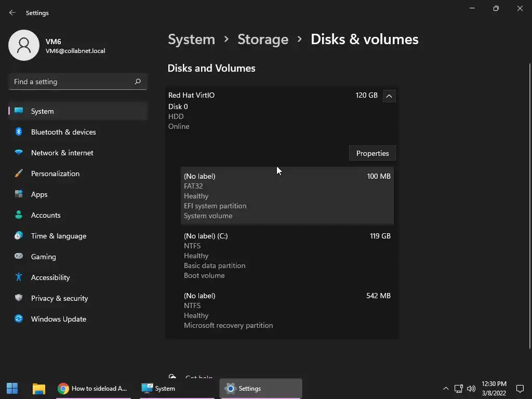Click the Bluetooth & devices icon

pos(19,132)
